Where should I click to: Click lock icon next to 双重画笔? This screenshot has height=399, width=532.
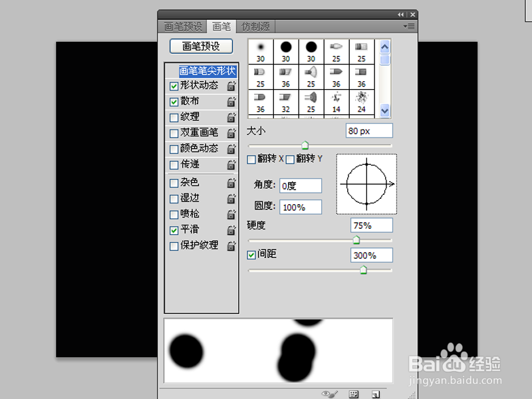point(231,133)
